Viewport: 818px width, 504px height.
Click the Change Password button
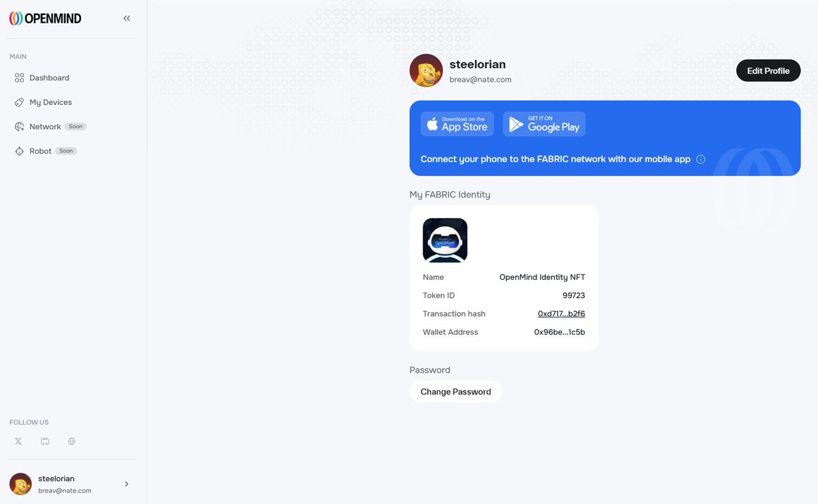click(456, 392)
